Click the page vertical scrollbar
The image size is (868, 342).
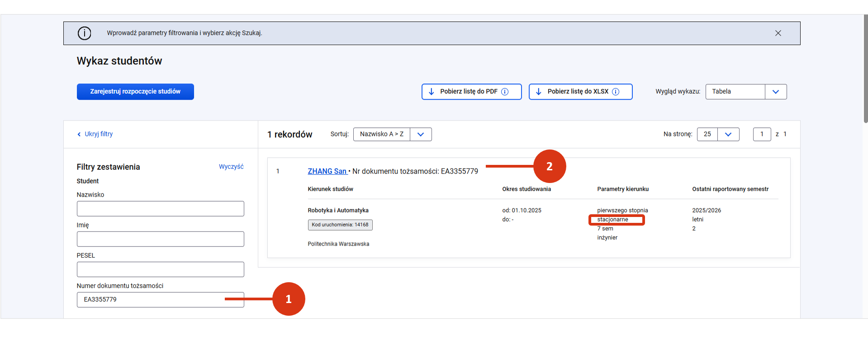(x=865, y=68)
